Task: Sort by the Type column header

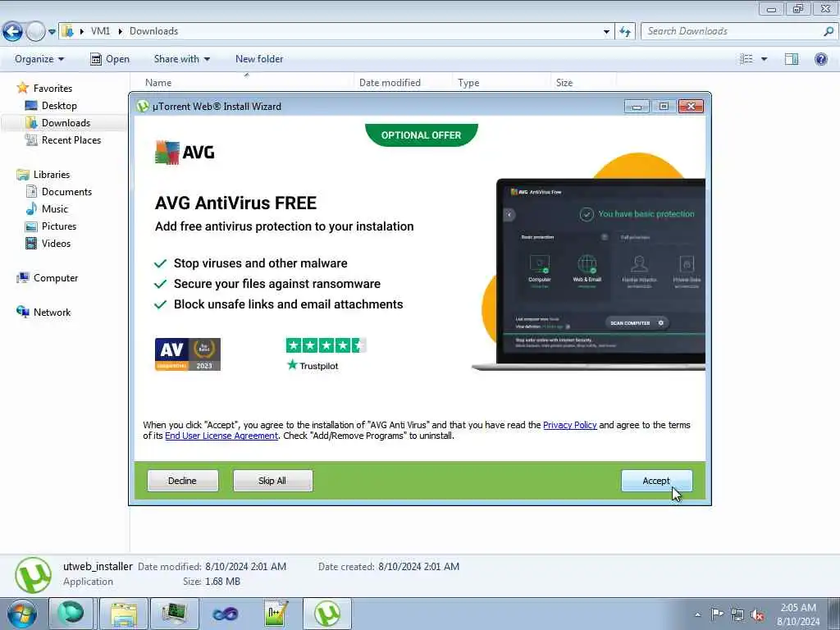Action: click(468, 83)
